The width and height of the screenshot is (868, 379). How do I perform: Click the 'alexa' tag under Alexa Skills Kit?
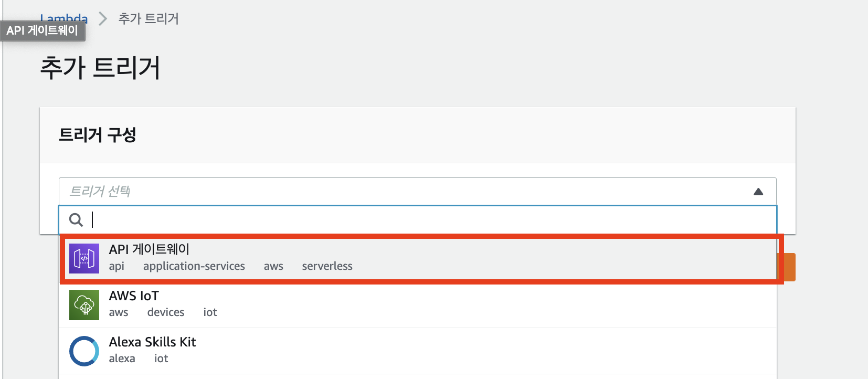pos(122,359)
